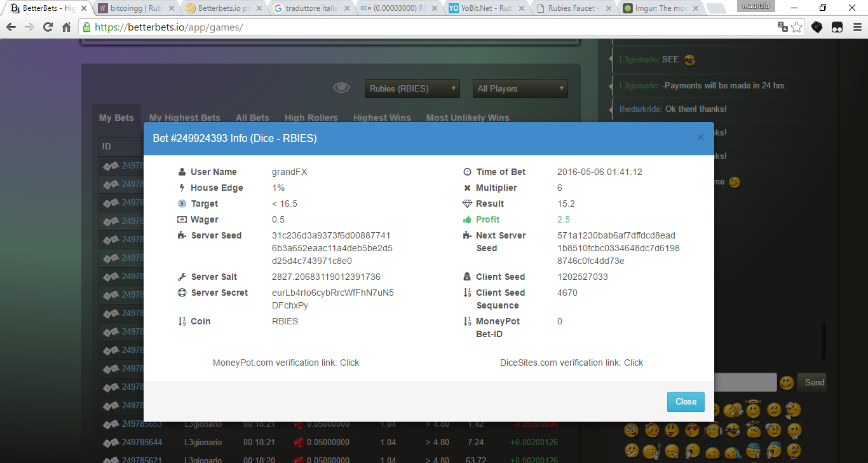
Task: Close the Imgur browser tab
Action: [x=695, y=9]
